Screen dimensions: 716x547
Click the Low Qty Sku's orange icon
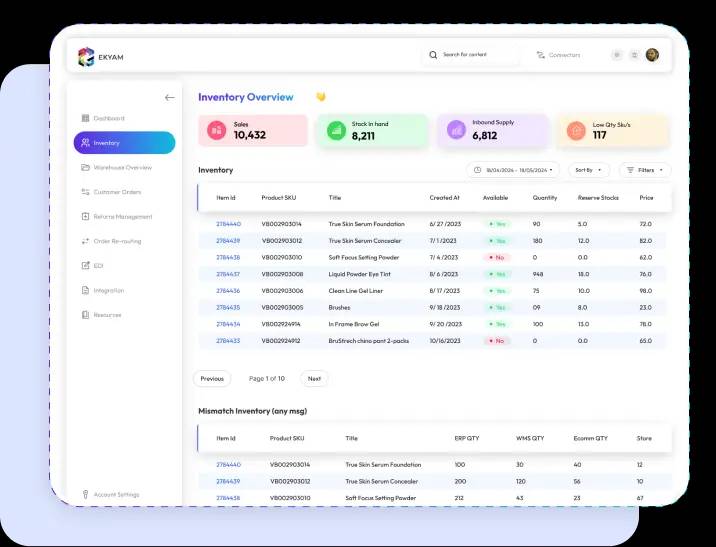(x=576, y=131)
